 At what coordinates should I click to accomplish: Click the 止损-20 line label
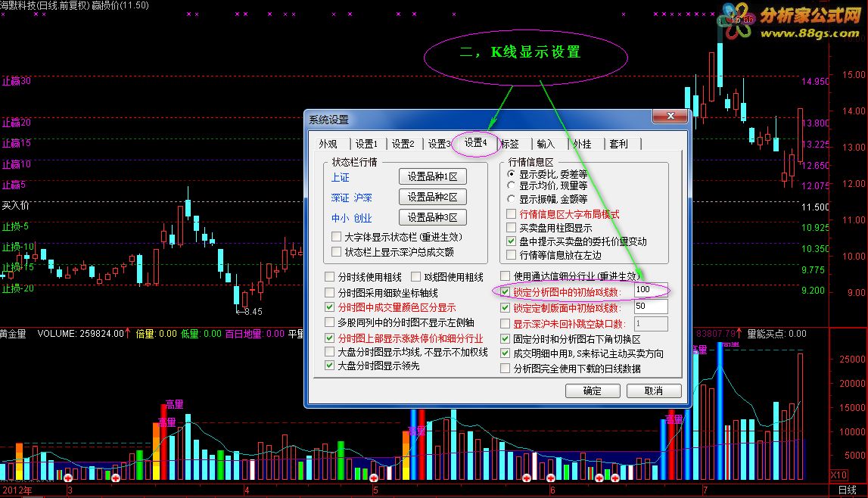(x=17, y=288)
